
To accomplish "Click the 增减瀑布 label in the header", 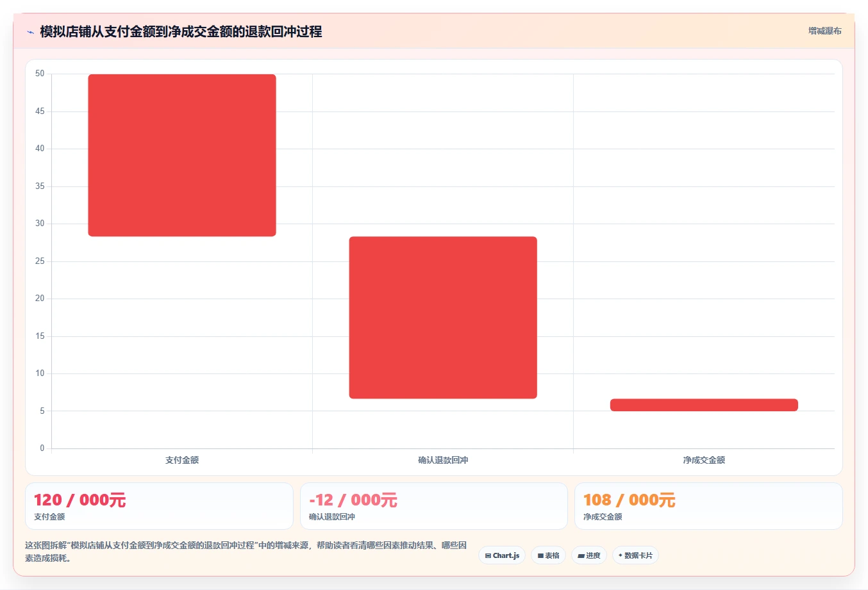I will pyautogui.click(x=824, y=31).
